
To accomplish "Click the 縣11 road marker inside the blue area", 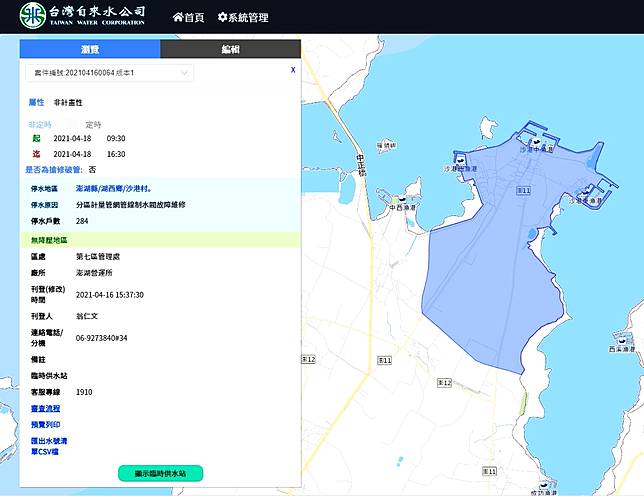I will click(522, 189).
